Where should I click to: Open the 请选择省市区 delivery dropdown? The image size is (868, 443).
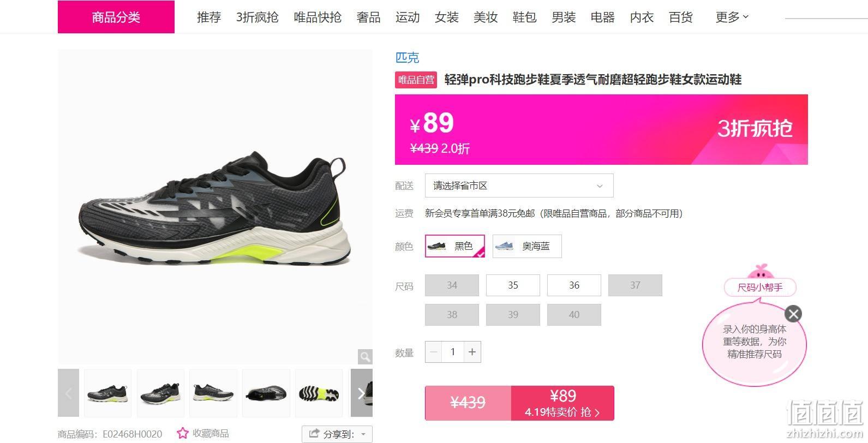tap(519, 185)
